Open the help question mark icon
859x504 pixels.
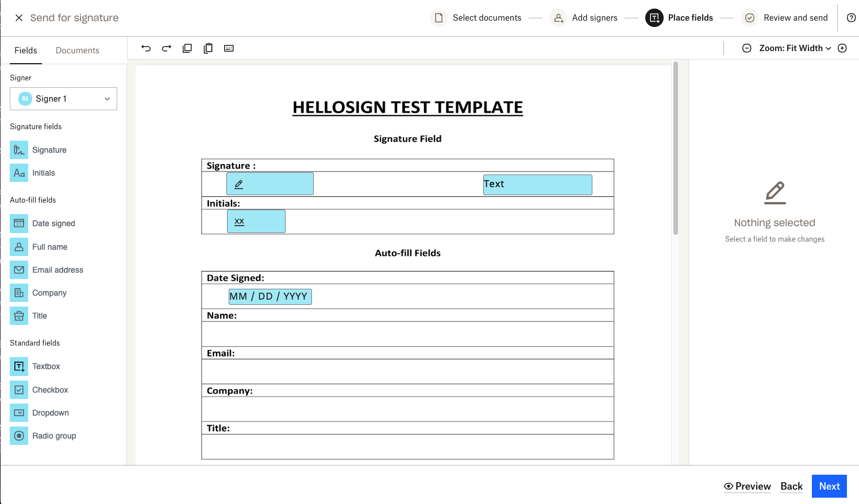point(851,18)
